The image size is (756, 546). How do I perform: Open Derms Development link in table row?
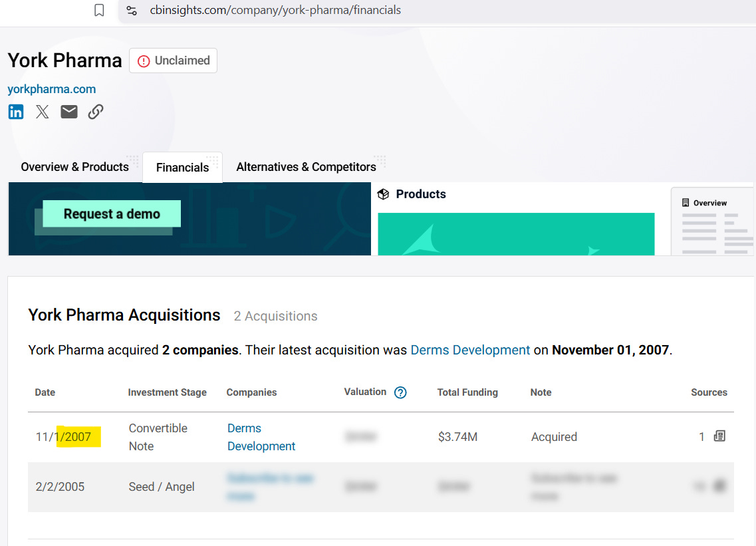(x=261, y=437)
